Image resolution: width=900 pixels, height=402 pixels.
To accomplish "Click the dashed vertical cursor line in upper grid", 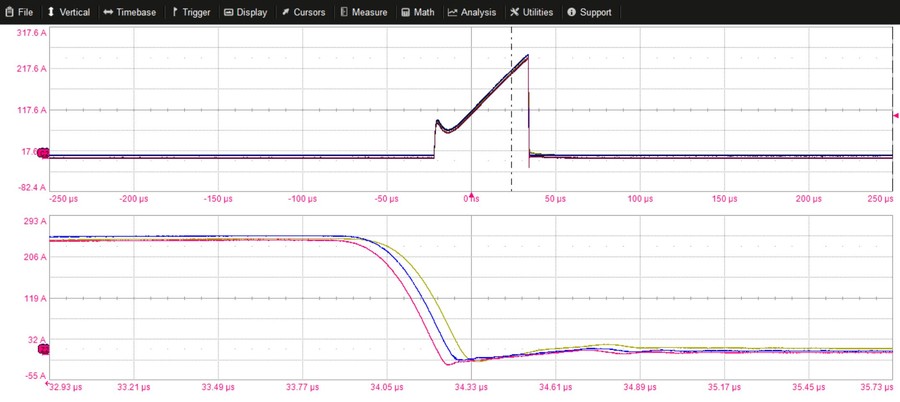I will pyautogui.click(x=511, y=109).
